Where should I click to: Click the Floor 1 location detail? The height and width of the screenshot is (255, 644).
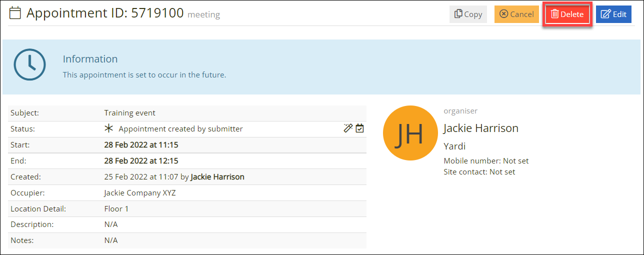pyautogui.click(x=116, y=209)
